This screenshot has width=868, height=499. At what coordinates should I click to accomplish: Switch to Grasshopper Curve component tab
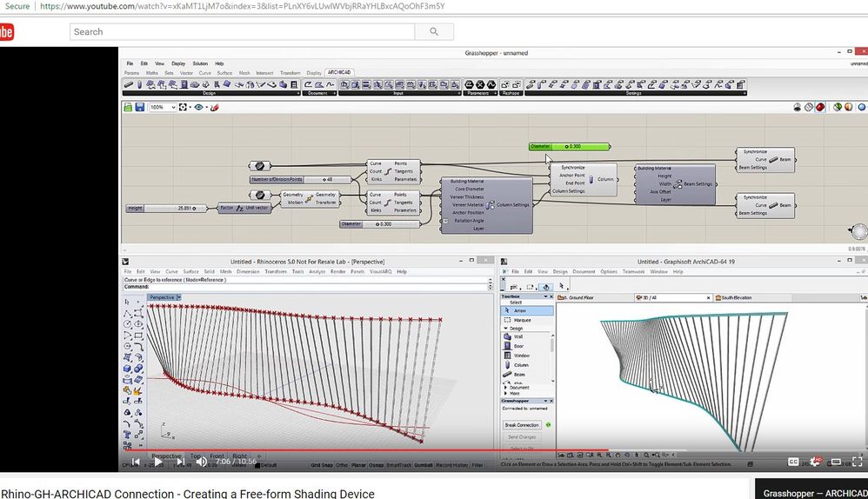point(204,73)
